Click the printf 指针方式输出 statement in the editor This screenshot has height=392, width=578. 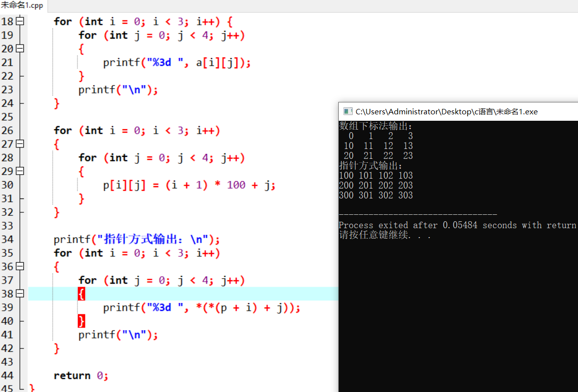click(136, 240)
